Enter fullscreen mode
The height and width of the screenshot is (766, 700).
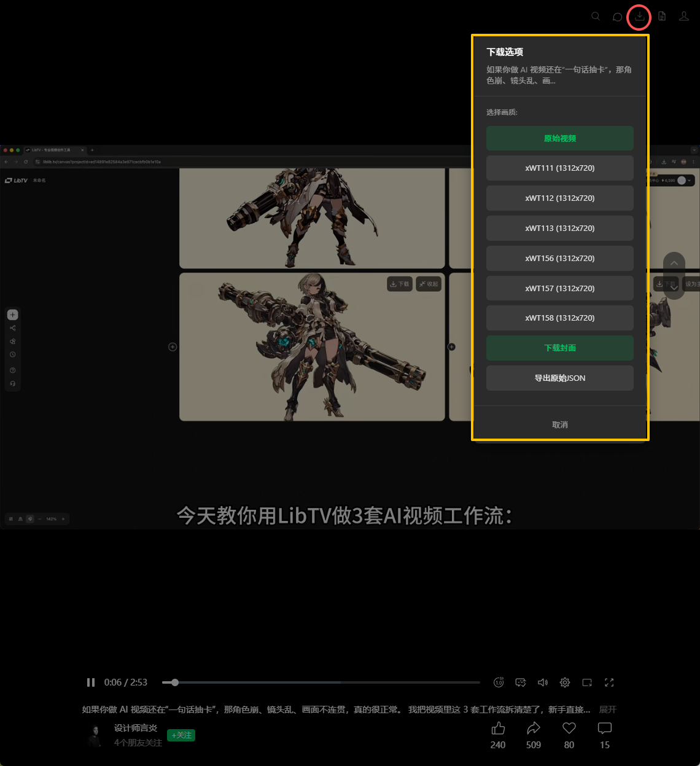[x=609, y=682]
